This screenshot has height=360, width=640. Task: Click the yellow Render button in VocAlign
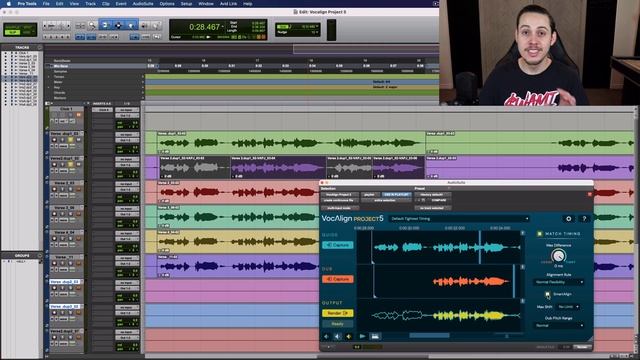(x=338, y=313)
